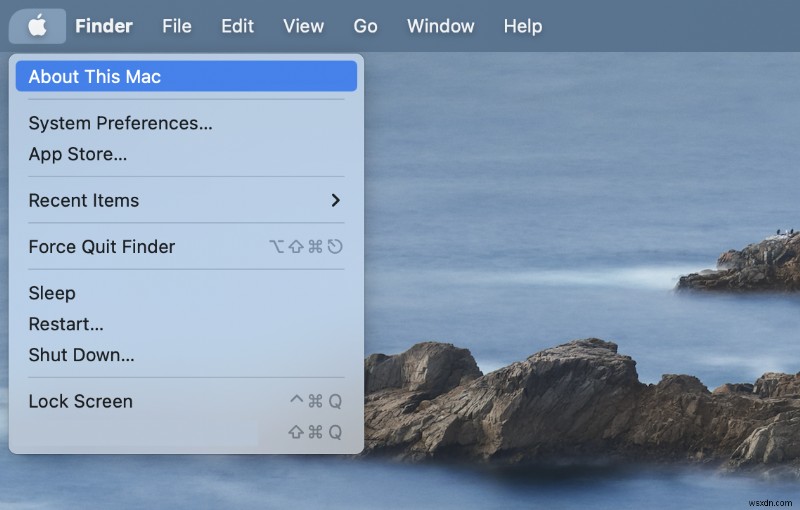This screenshot has width=800, height=510.
Task: Open the View menu
Action: click(x=304, y=26)
